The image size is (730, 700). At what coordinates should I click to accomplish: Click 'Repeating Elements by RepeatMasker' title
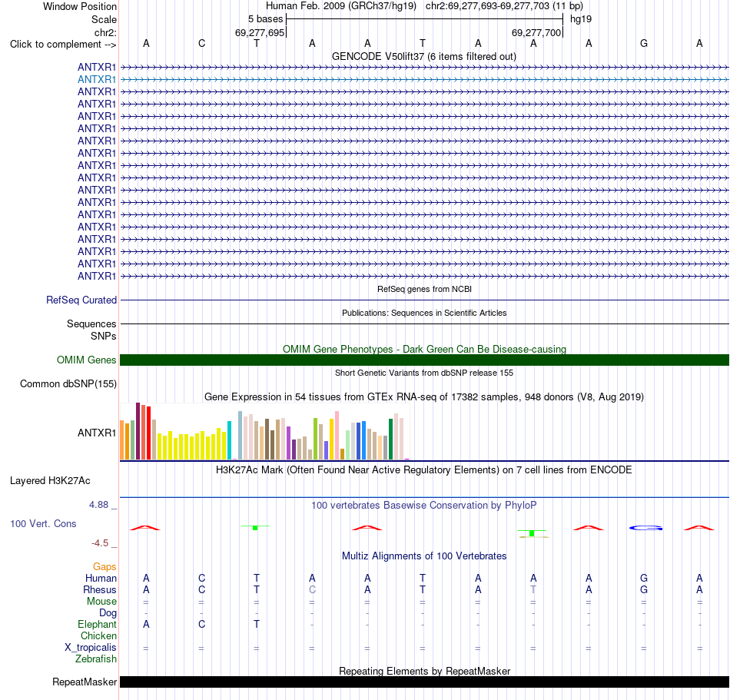click(x=424, y=671)
